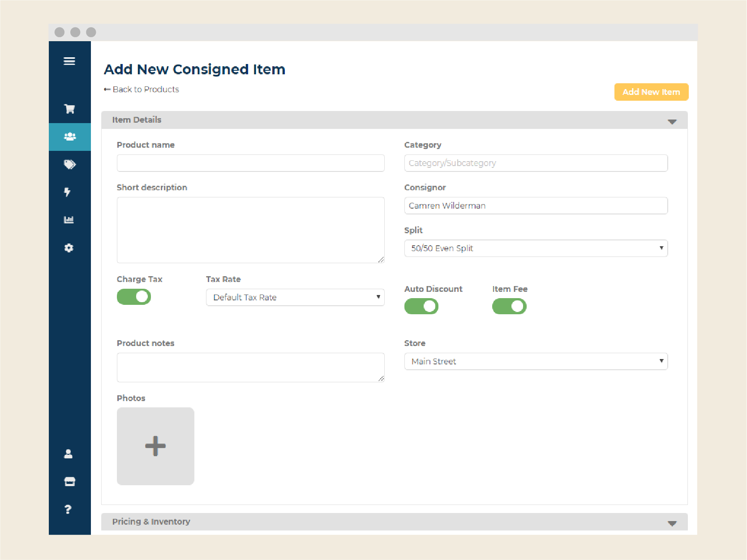The width and height of the screenshot is (747, 560).
Task: Open the reports bar chart icon
Action: [69, 220]
